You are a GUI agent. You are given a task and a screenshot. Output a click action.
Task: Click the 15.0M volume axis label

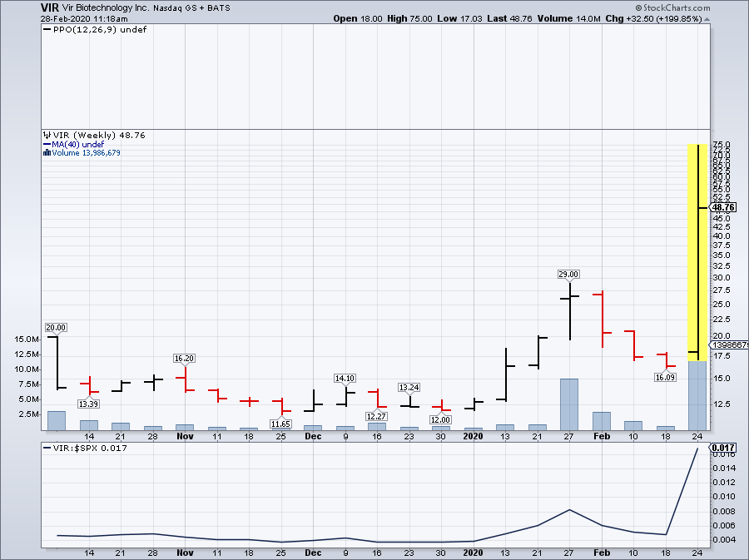coord(27,339)
